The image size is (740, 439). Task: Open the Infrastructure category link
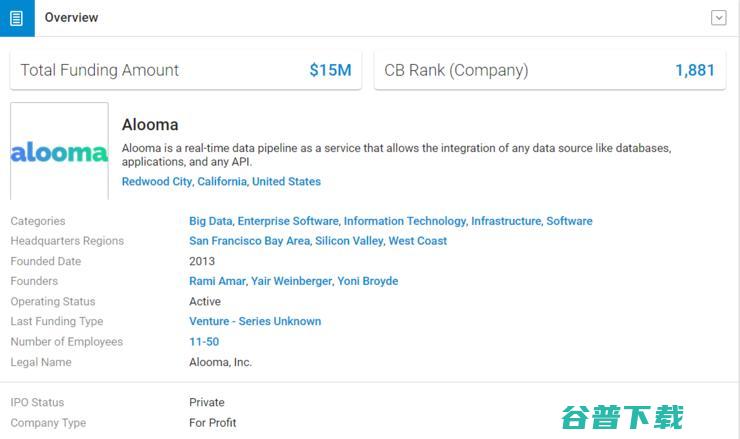506,221
